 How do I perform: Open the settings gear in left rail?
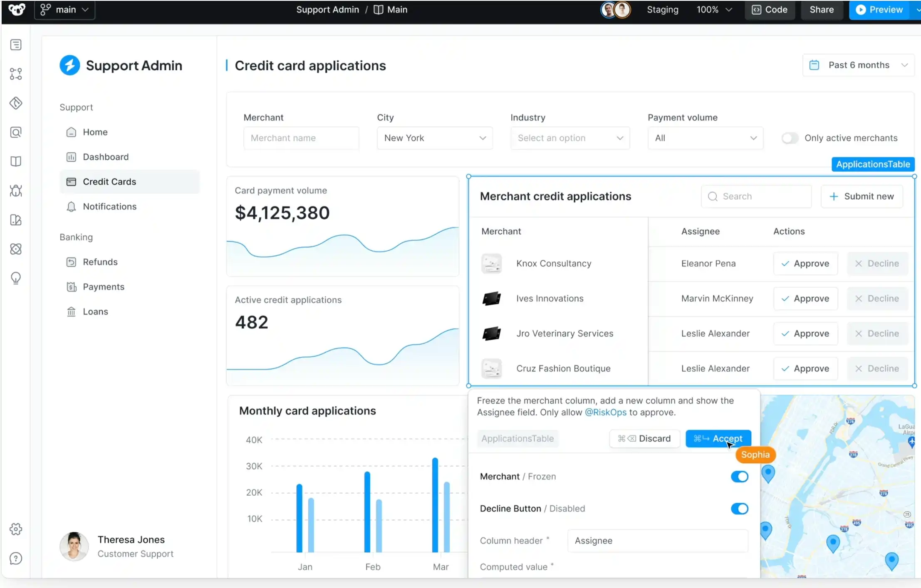(x=16, y=529)
